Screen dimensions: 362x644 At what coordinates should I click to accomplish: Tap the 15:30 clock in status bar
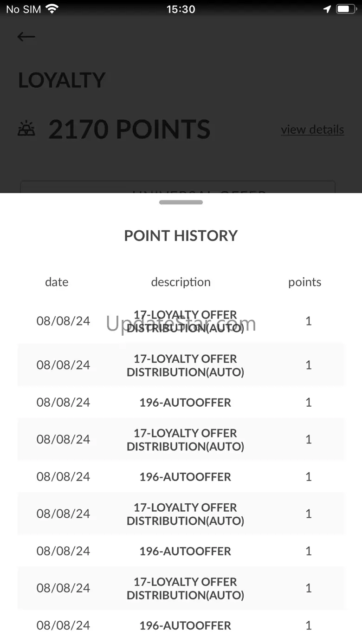click(x=181, y=9)
